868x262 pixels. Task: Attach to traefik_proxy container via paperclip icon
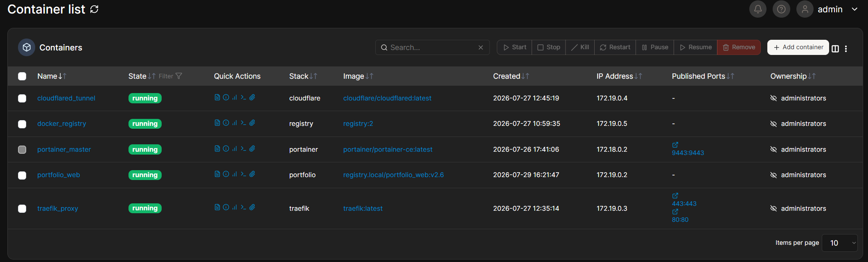coord(252,207)
